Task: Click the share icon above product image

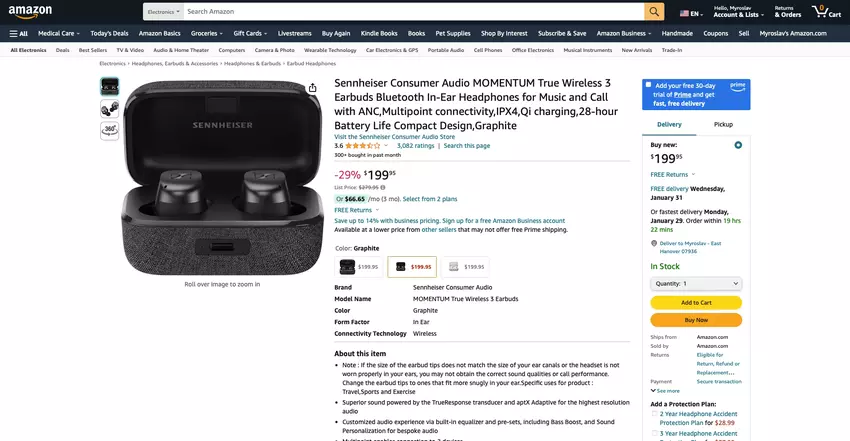Action: tap(313, 88)
